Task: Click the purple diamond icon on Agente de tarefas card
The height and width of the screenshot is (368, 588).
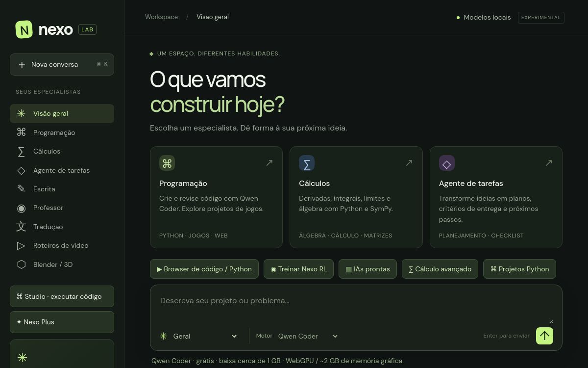Action: (x=447, y=163)
